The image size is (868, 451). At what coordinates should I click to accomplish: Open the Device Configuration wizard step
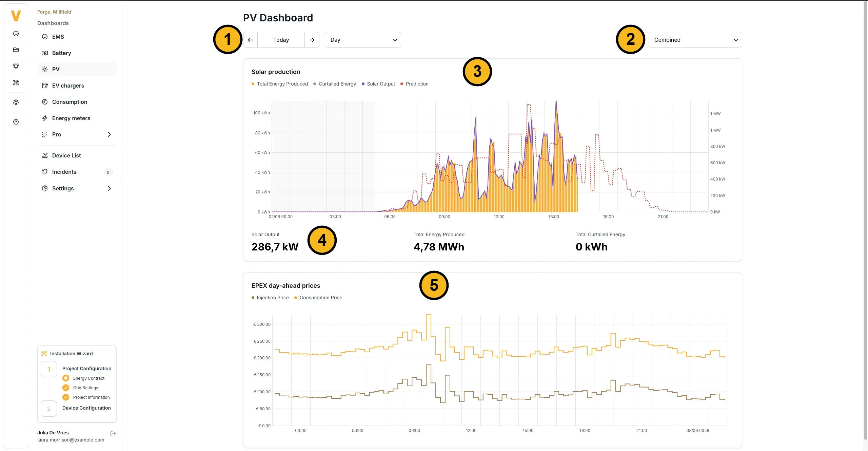pos(86,408)
